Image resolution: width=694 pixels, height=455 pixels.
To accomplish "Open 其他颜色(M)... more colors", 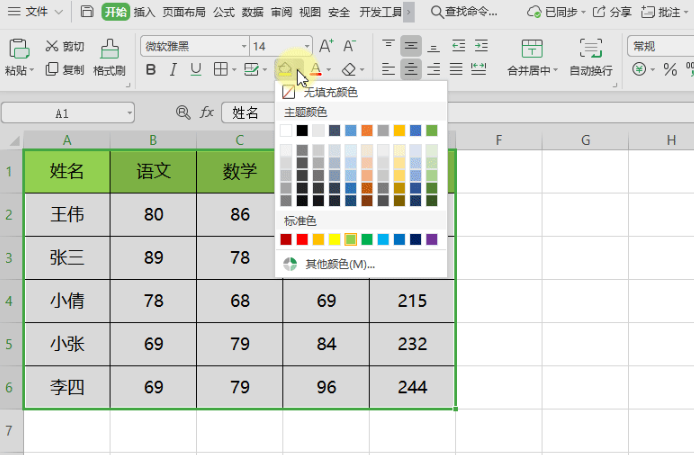I will pyautogui.click(x=361, y=264).
